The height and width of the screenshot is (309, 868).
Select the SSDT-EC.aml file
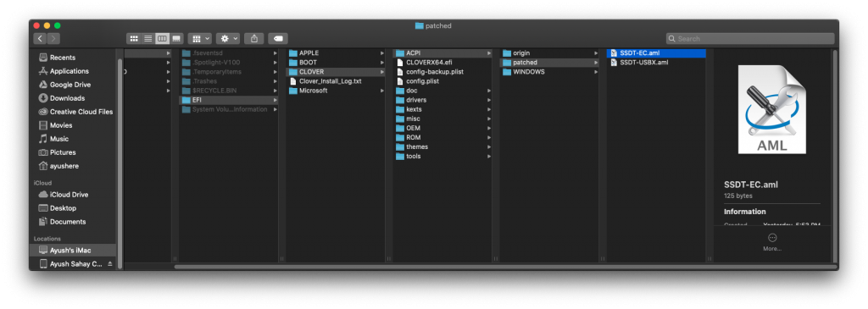657,53
